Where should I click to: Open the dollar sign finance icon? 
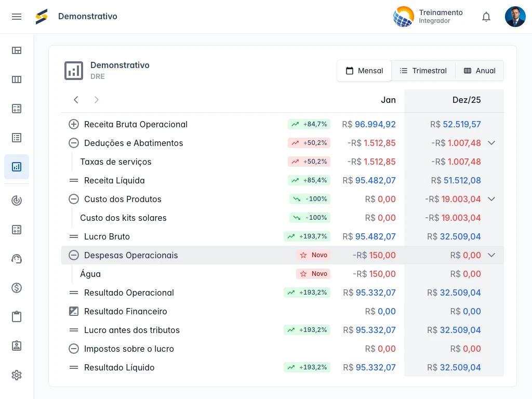(17, 288)
